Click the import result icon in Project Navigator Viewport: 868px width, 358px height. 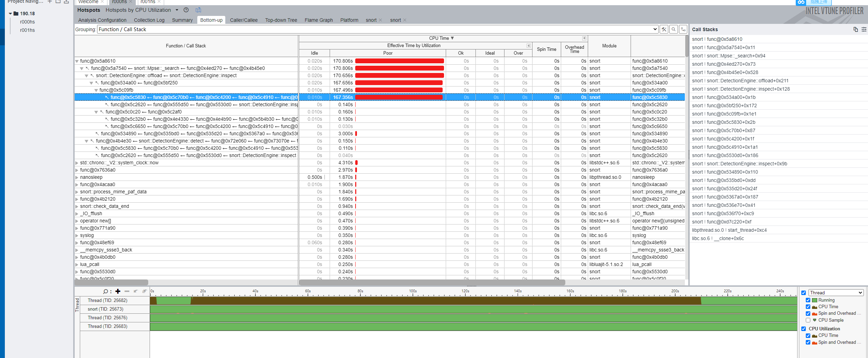[x=66, y=2]
